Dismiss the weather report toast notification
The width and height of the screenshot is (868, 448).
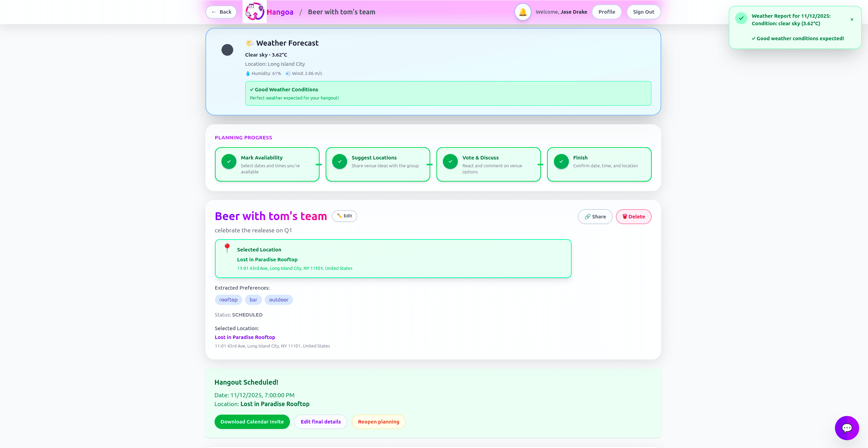[851, 19]
